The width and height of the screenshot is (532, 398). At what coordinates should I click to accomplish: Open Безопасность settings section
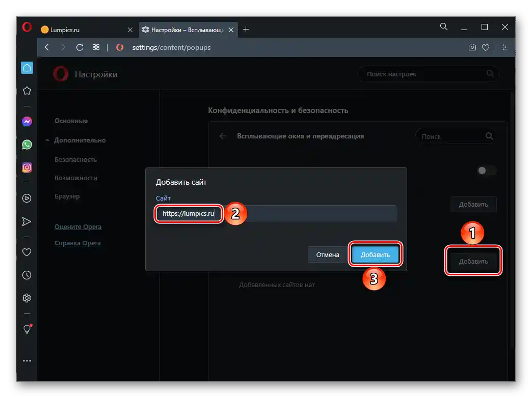(75, 160)
